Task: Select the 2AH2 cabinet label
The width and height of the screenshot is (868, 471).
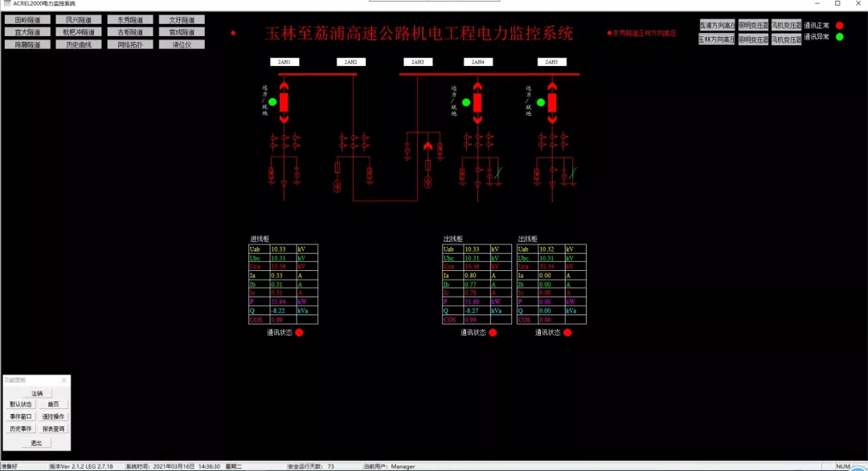Action: point(350,62)
